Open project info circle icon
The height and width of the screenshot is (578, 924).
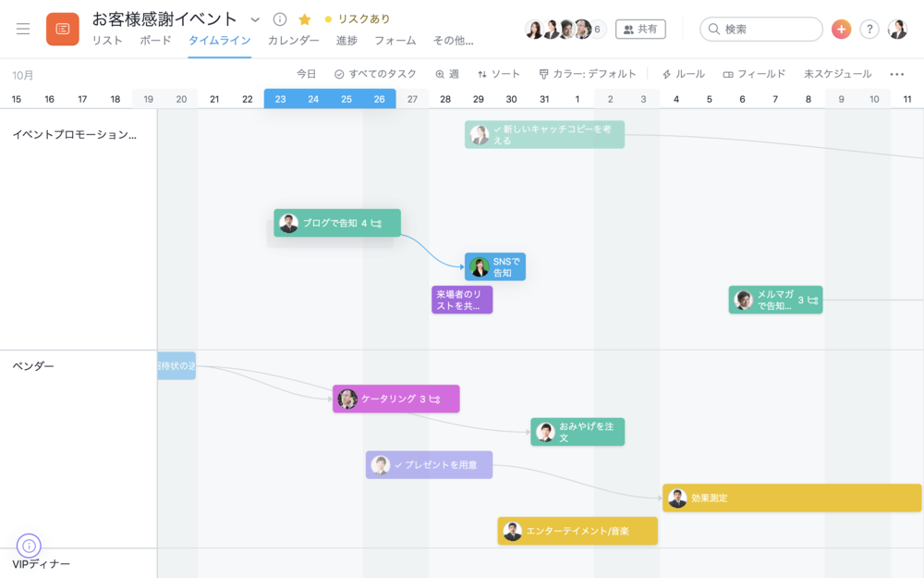280,19
